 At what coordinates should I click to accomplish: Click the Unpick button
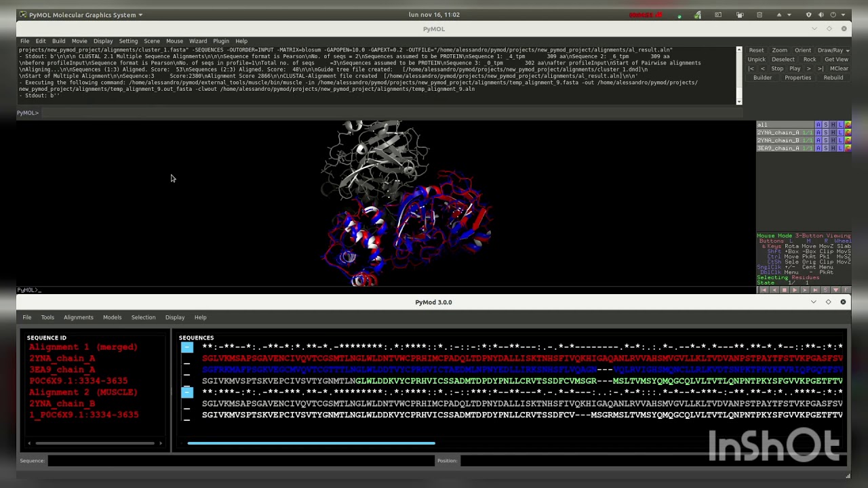coord(756,60)
